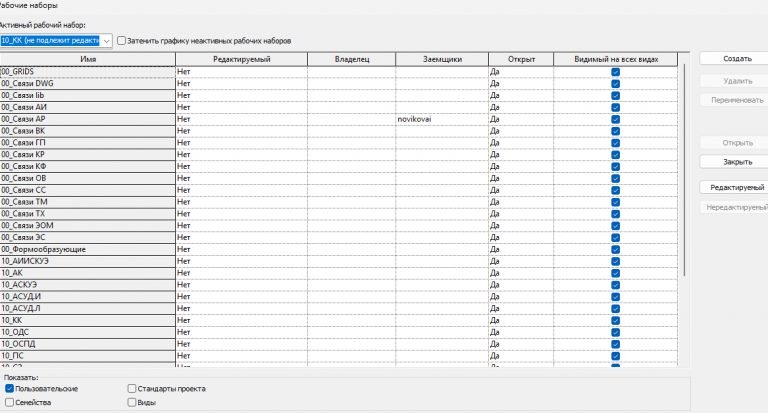
Task: Select the 00_Связи ГП workset
Action: tap(88, 143)
